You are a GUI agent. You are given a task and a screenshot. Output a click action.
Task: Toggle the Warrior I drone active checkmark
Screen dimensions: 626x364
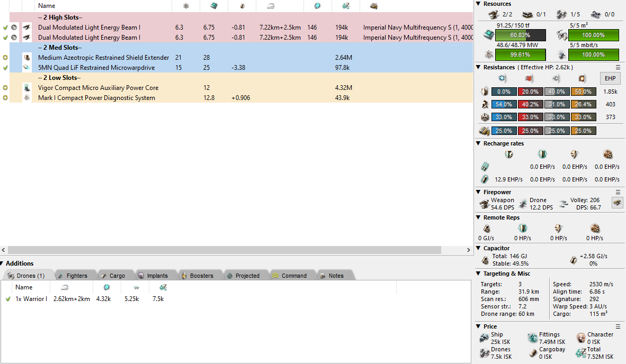click(8, 299)
